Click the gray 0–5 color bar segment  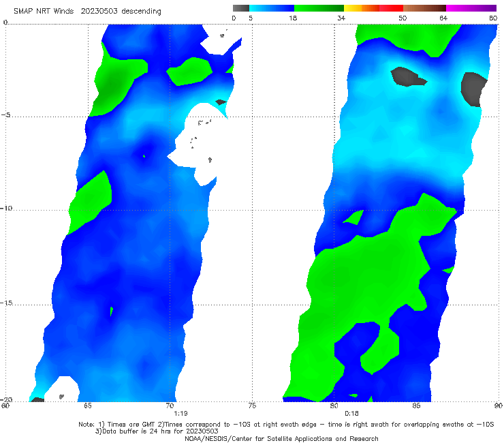tap(240, 8)
